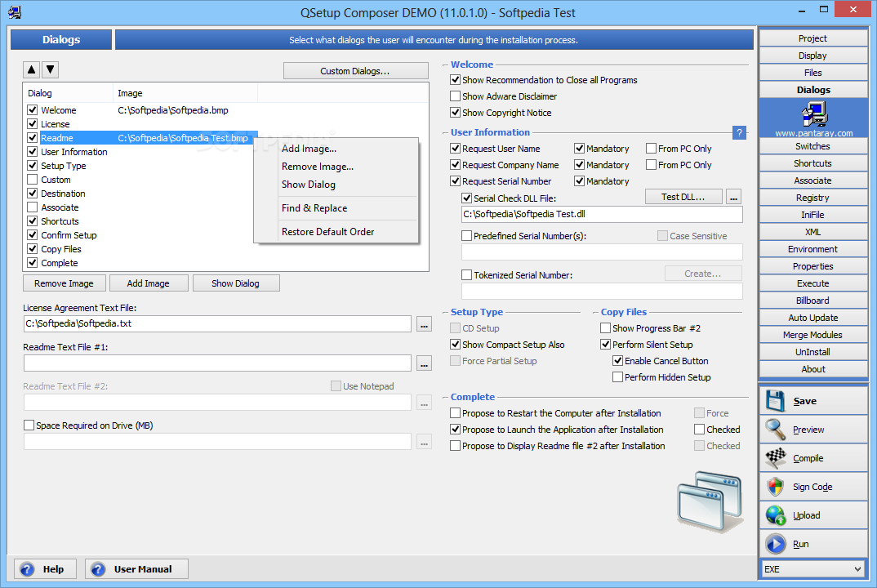Click the Run play icon

point(775,544)
